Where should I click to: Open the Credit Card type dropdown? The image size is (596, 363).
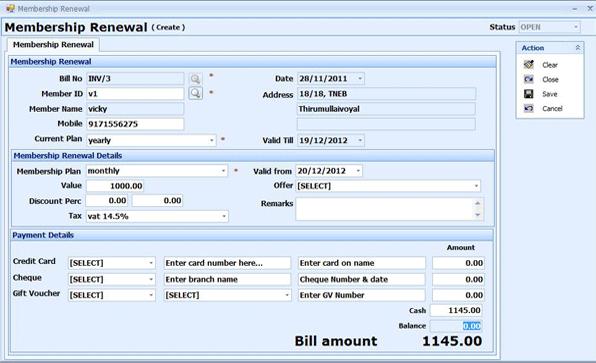151,263
